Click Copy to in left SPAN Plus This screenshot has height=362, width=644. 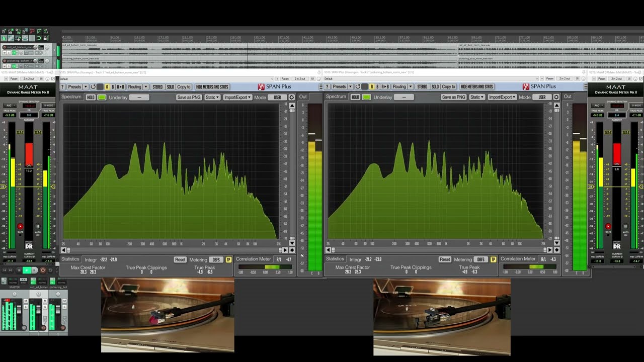[184, 86]
